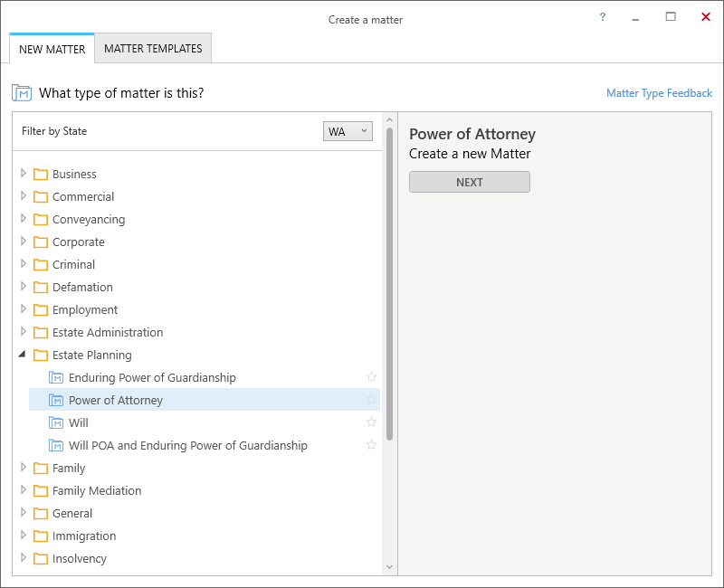
Task: Click the Family Mediation folder icon
Action: [x=41, y=490]
